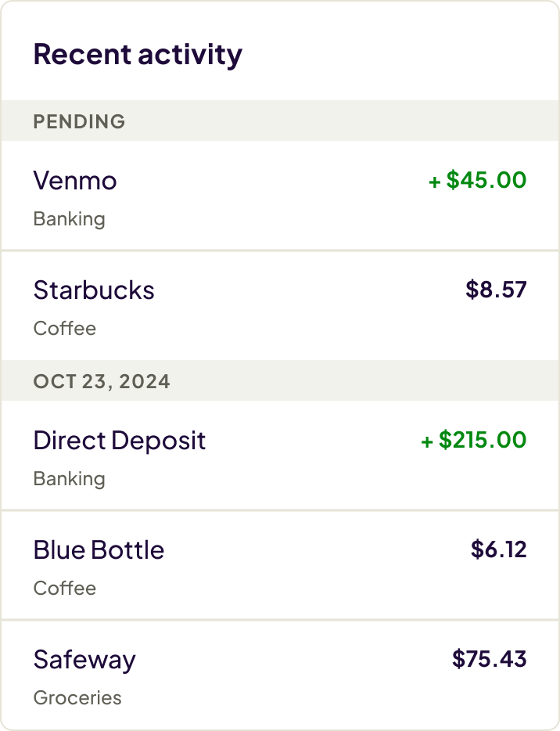This screenshot has height=731, width=560.
Task: Select the PENDING section header
Action: [x=79, y=121]
